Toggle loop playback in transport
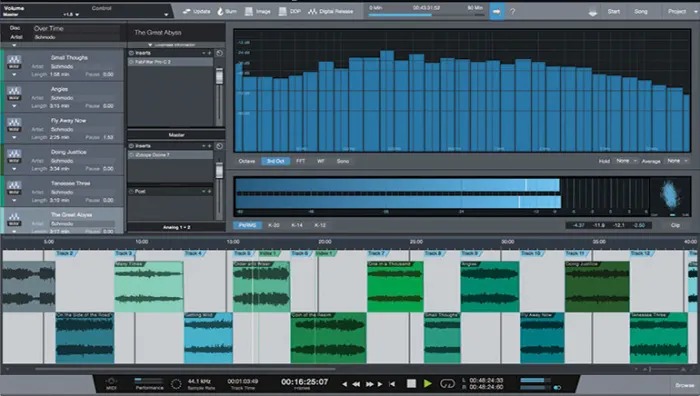Image resolution: width=700 pixels, height=396 pixels. pyautogui.click(x=447, y=383)
